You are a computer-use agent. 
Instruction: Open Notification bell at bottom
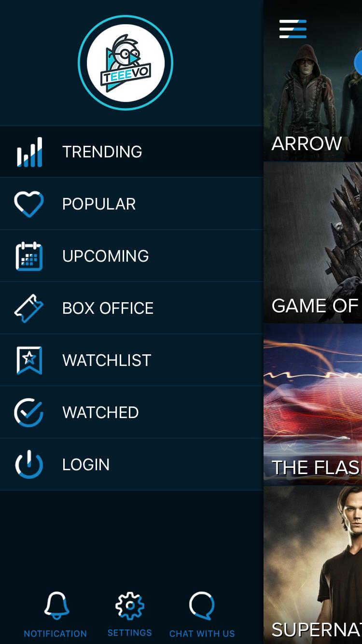56,605
